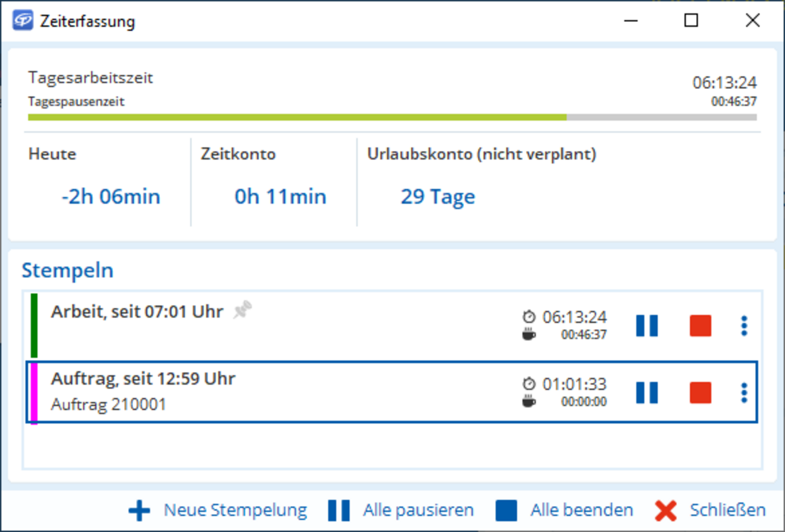Click the coffee cup icon in Auftrag row

(529, 401)
